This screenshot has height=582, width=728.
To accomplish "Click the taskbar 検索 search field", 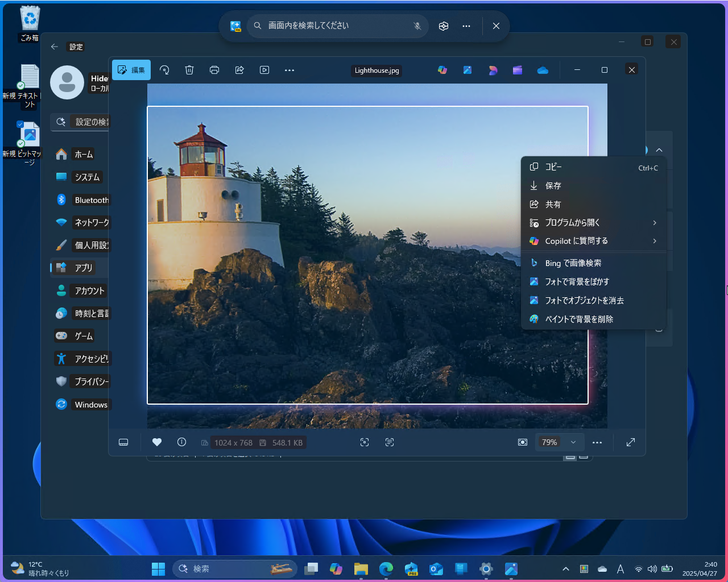I will (235, 568).
